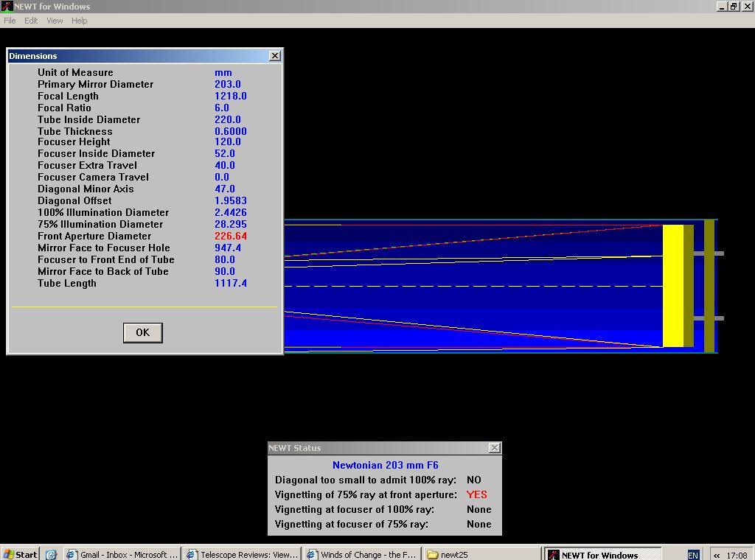Expand hidden system tray icons
The height and width of the screenshot is (560, 755).
(717, 555)
